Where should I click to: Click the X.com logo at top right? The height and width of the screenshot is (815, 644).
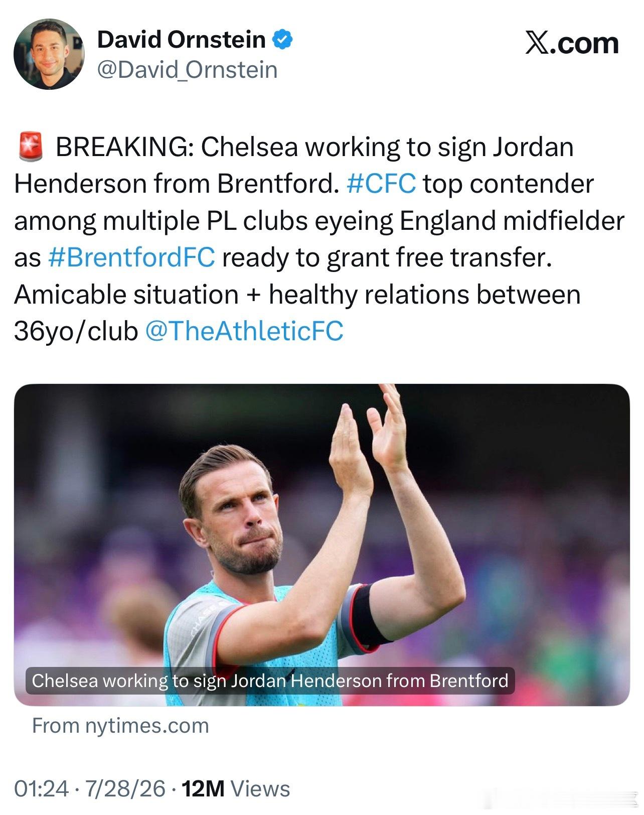[572, 43]
